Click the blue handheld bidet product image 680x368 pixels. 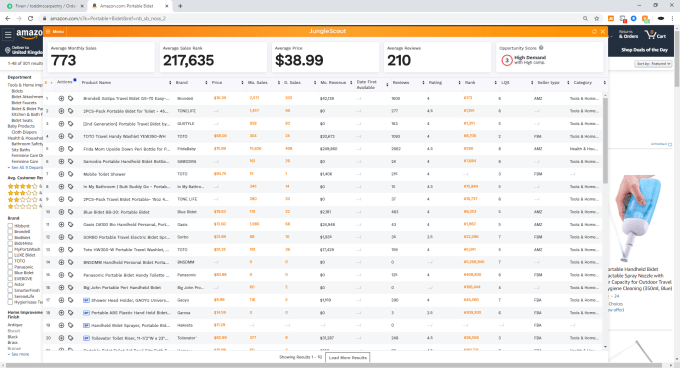tap(638, 219)
